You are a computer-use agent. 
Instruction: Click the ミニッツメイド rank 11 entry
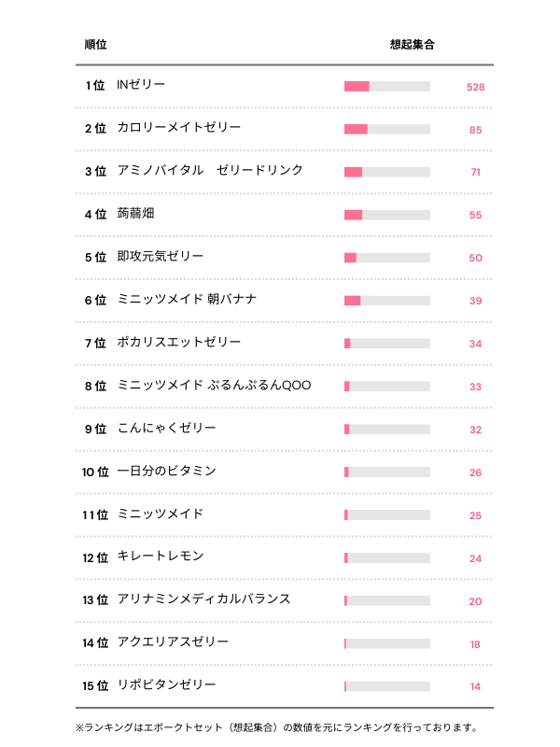pos(161,514)
